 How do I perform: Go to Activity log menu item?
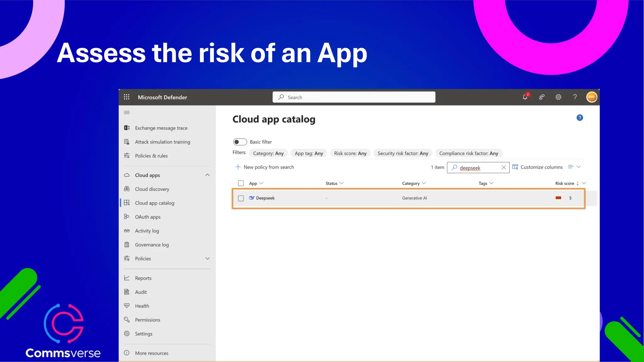click(147, 231)
